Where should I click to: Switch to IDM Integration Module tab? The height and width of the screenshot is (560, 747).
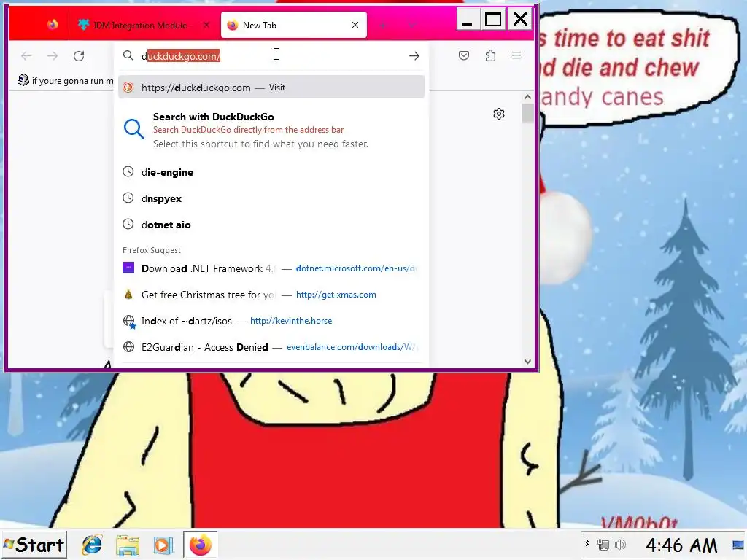click(139, 26)
